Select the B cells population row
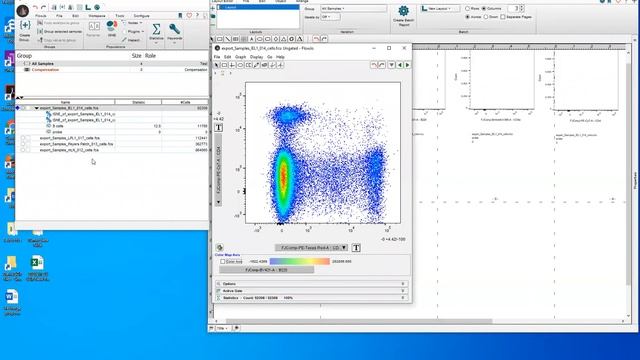640x360 pixels. pos(112,126)
